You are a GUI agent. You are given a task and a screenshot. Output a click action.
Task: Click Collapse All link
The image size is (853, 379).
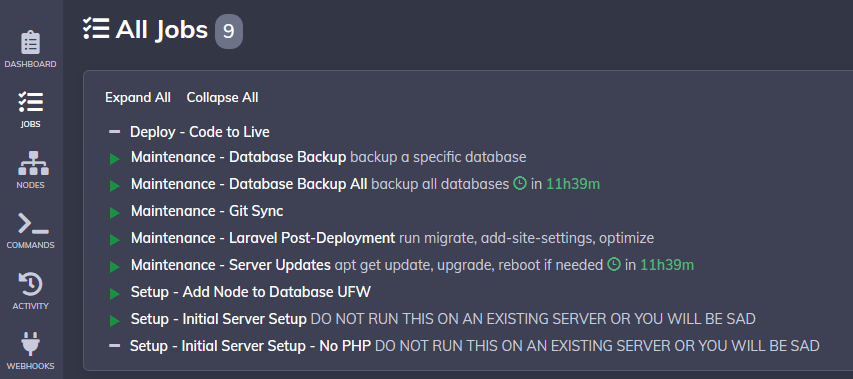coord(222,97)
